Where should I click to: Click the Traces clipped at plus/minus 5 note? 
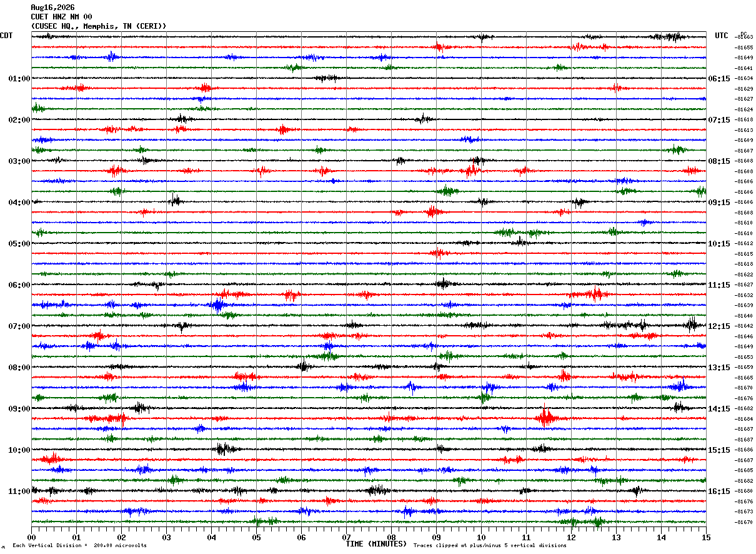click(490, 546)
